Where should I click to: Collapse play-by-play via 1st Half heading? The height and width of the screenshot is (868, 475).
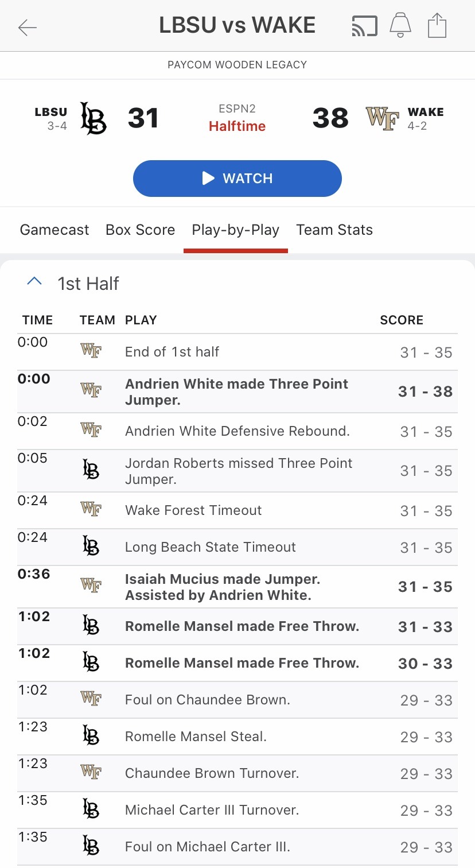pyautogui.click(x=88, y=283)
